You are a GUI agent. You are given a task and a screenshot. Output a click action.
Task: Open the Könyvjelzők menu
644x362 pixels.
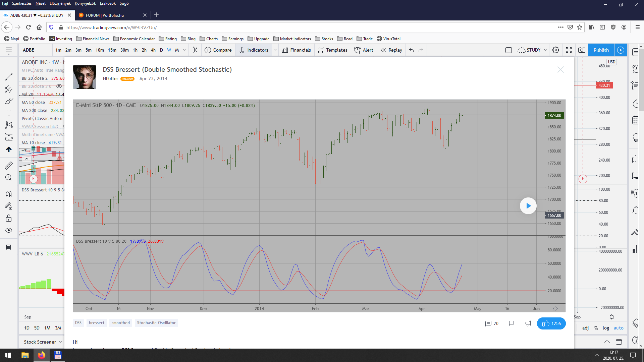[x=85, y=3]
